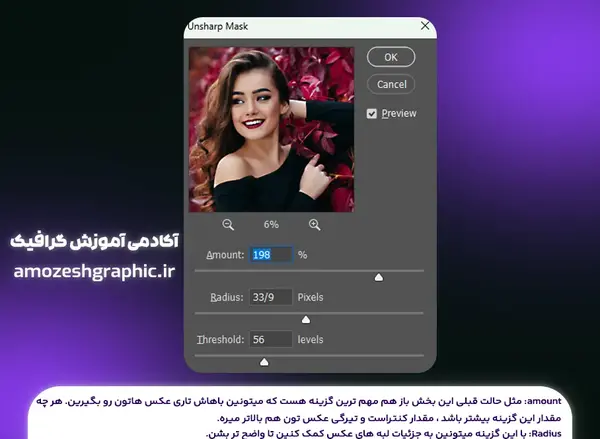Click the OK button

click(x=391, y=57)
